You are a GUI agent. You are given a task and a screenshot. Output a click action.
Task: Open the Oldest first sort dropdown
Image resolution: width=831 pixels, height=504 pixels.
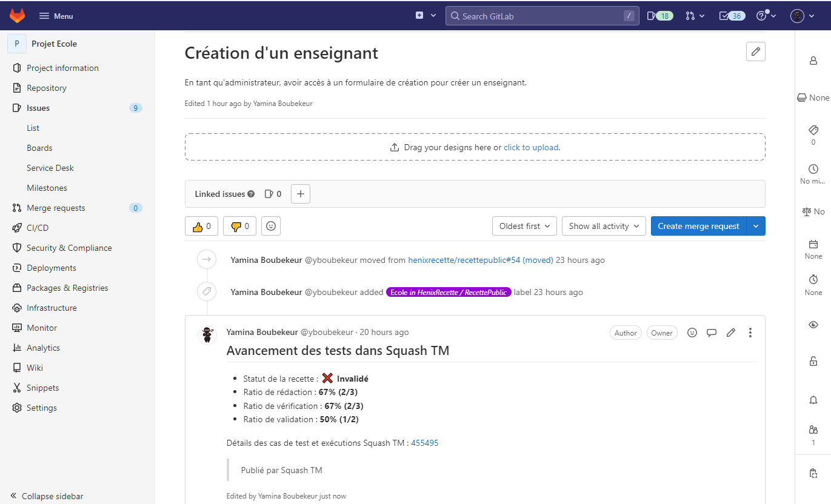pyautogui.click(x=524, y=225)
